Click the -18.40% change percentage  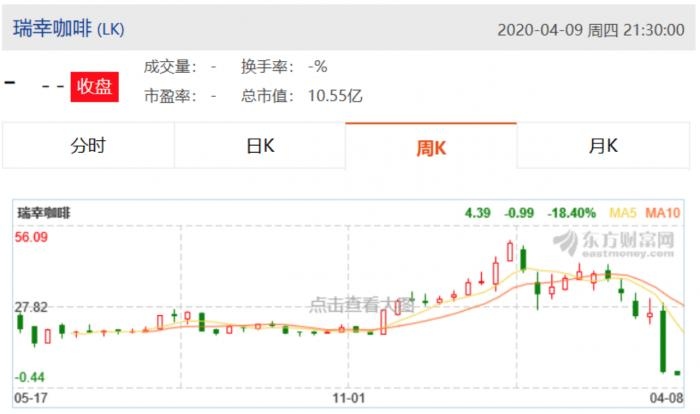click(x=571, y=213)
